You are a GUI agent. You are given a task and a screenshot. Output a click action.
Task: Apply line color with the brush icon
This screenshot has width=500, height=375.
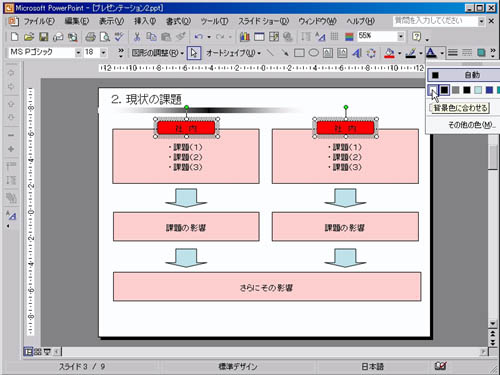(410, 53)
